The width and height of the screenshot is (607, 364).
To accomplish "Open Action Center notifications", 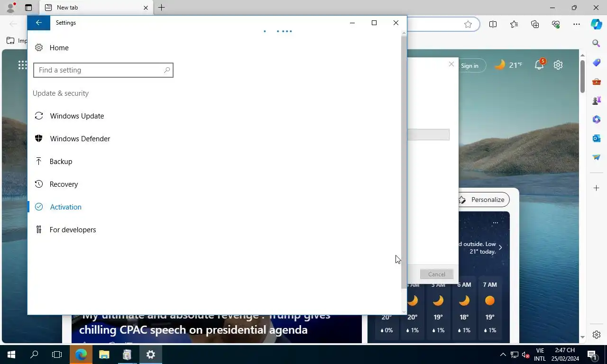I will (x=592, y=355).
